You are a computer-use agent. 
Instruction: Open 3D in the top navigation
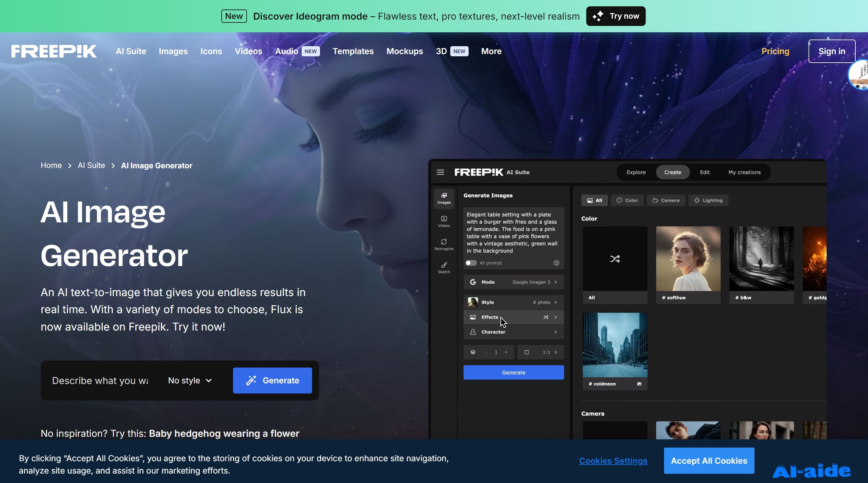441,51
